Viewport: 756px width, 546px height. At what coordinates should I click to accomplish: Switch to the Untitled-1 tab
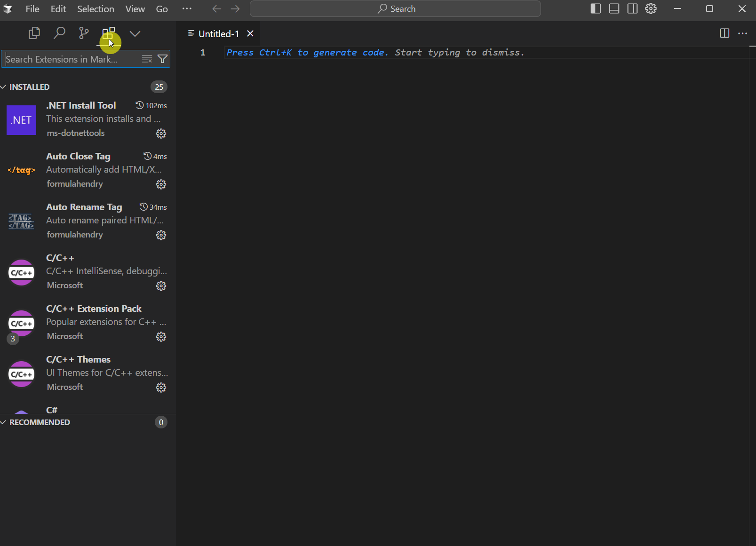click(219, 34)
